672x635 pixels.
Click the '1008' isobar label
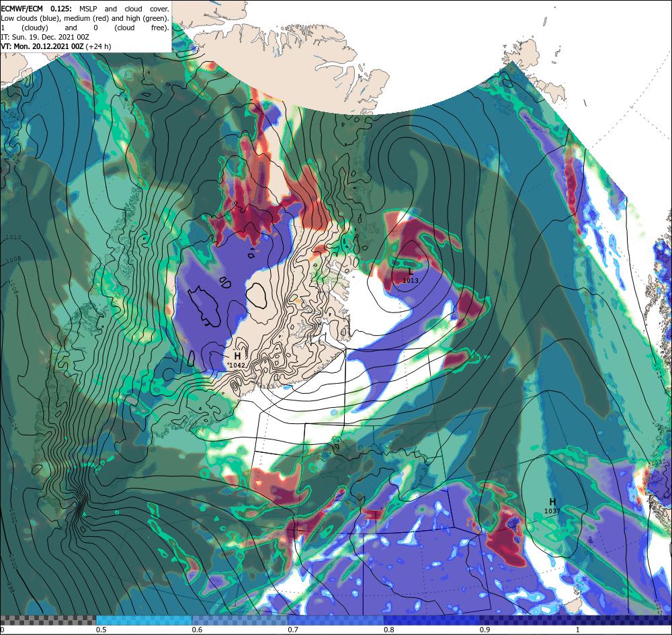point(13,259)
